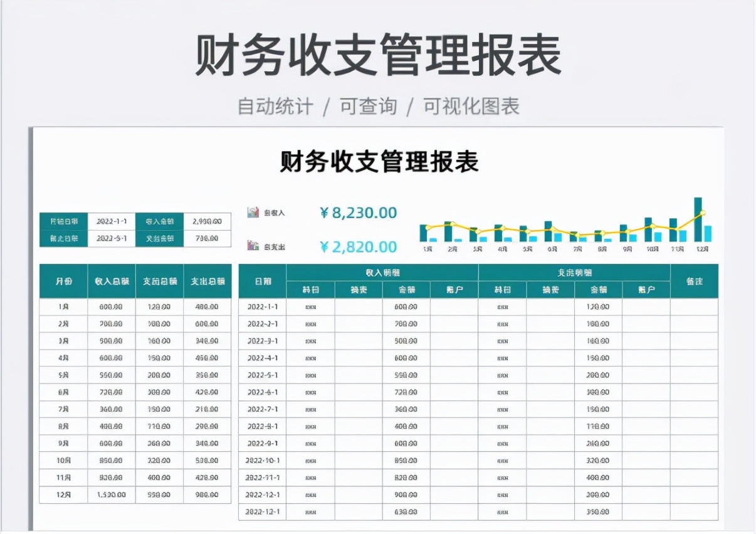Select the ¥2,820.00 total expense figure

click(356, 246)
